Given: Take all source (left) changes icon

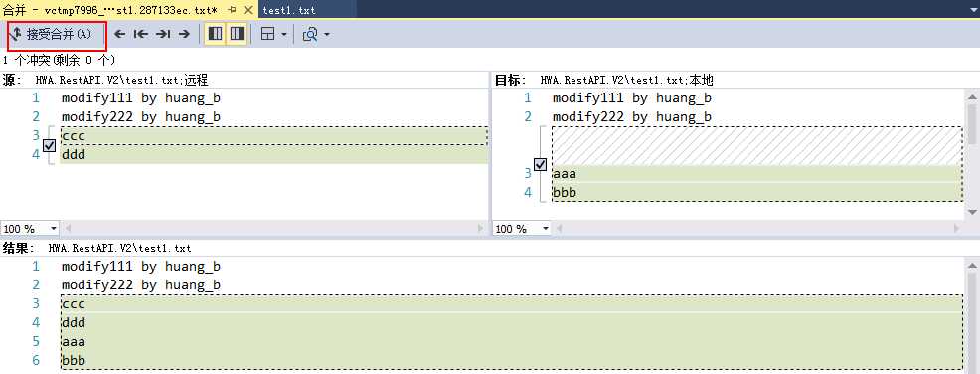Looking at the screenshot, I should point(215,34).
